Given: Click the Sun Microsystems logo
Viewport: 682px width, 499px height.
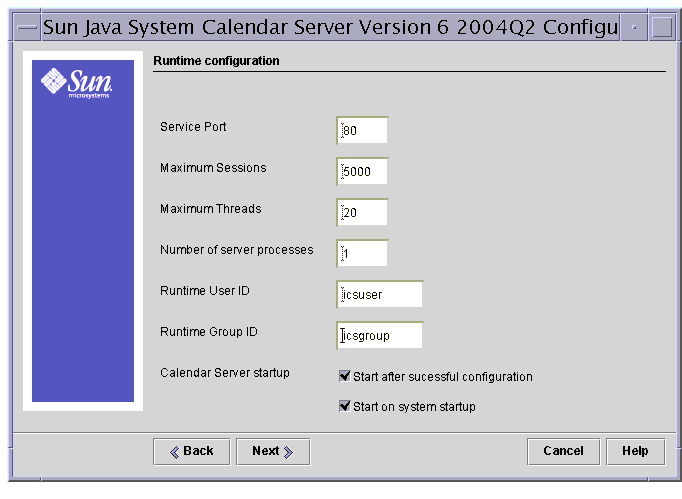Looking at the screenshot, I should coord(77,83).
